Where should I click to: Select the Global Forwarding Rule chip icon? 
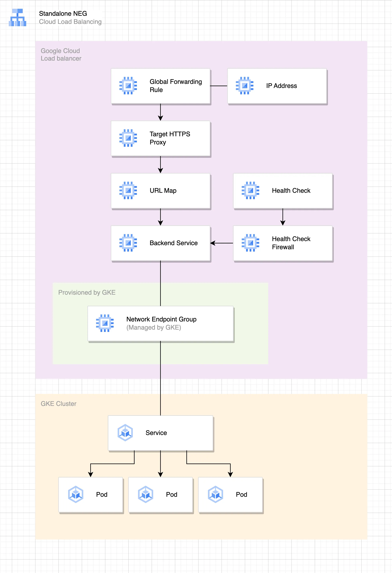(x=128, y=86)
